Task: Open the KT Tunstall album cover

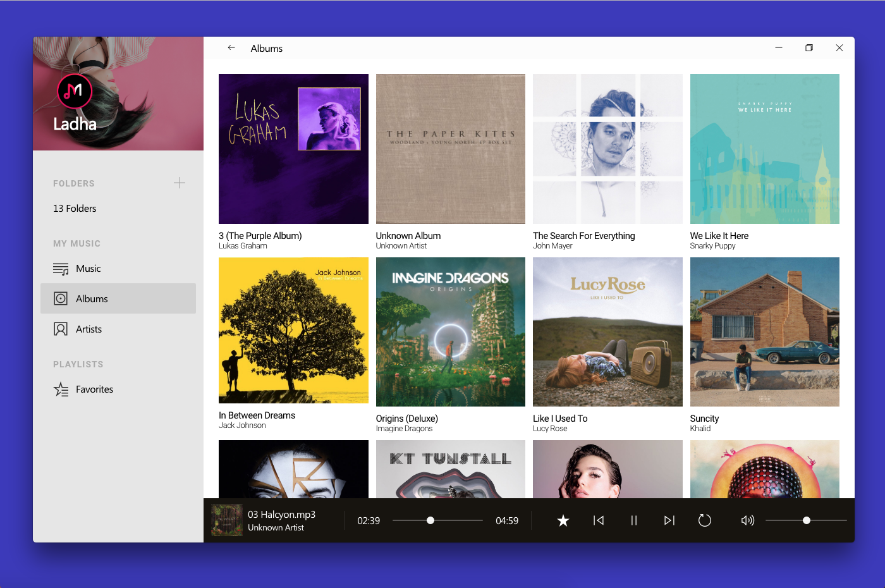Action: (451, 469)
